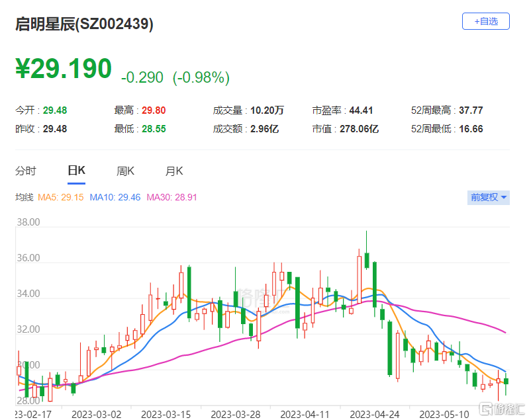529x420 pixels.
Task: Click the 均线 label
Action: pos(24,197)
